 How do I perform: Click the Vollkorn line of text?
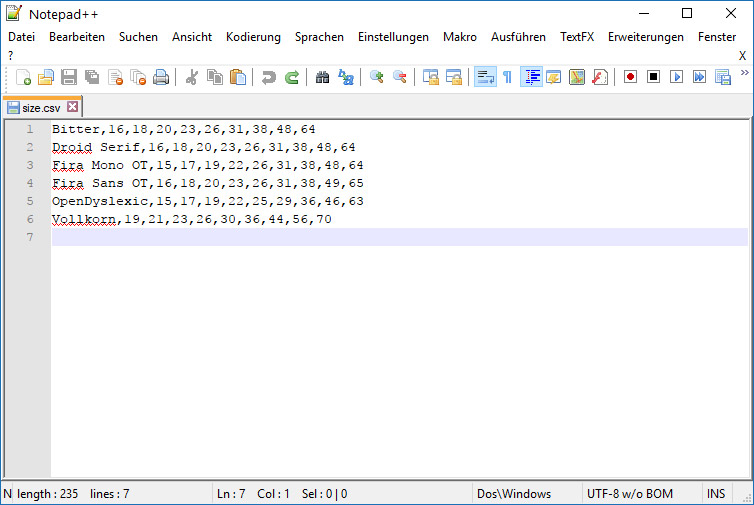click(x=191, y=219)
